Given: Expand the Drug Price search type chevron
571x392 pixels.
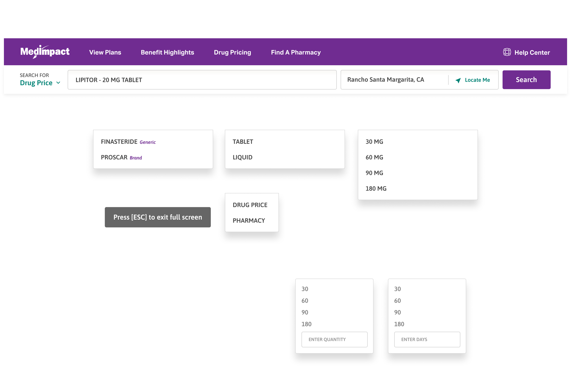Looking at the screenshot, I should click(58, 83).
